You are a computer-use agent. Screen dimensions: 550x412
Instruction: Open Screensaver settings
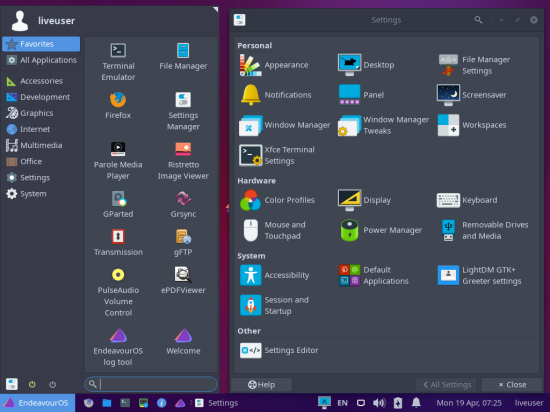click(x=471, y=95)
